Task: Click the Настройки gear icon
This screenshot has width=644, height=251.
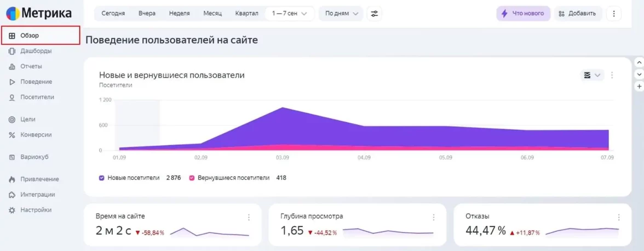Action: [x=12, y=210]
